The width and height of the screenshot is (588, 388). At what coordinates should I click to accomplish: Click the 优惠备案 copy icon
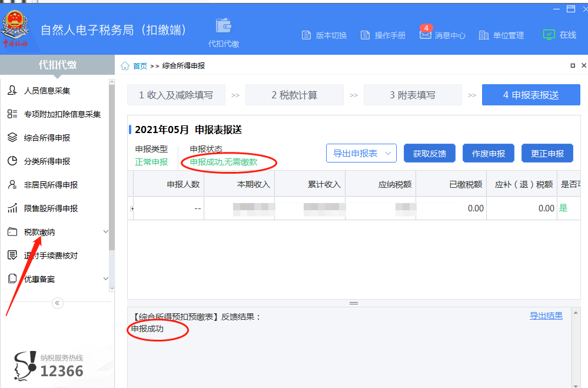pos(12,278)
